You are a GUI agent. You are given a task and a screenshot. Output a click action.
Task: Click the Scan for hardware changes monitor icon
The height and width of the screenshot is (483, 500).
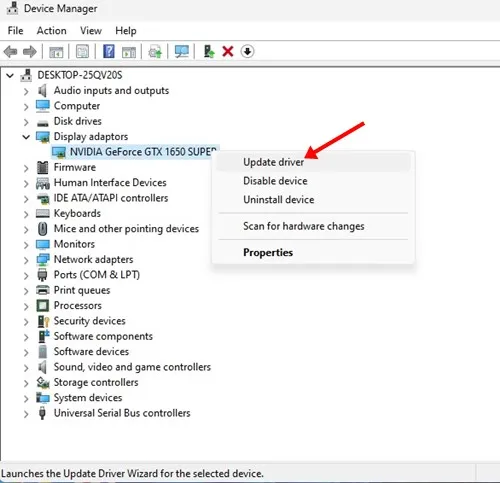[182, 51]
